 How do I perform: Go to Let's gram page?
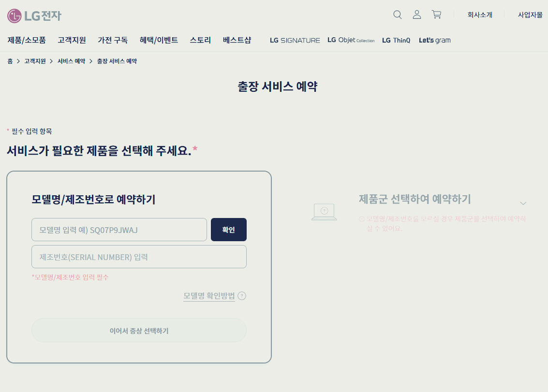[x=435, y=40]
